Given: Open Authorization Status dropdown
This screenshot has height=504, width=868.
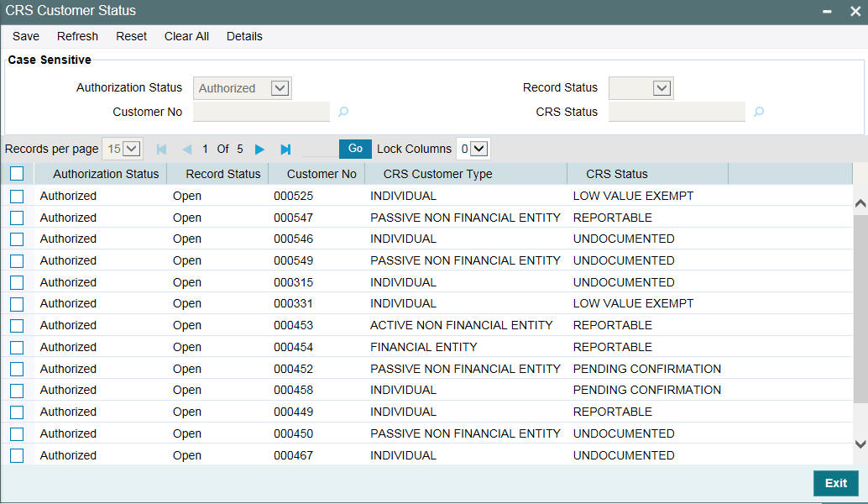Looking at the screenshot, I should [243, 88].
